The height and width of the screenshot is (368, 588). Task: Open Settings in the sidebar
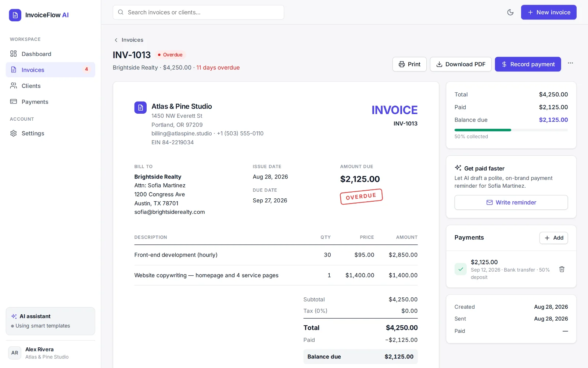[50, 133]
